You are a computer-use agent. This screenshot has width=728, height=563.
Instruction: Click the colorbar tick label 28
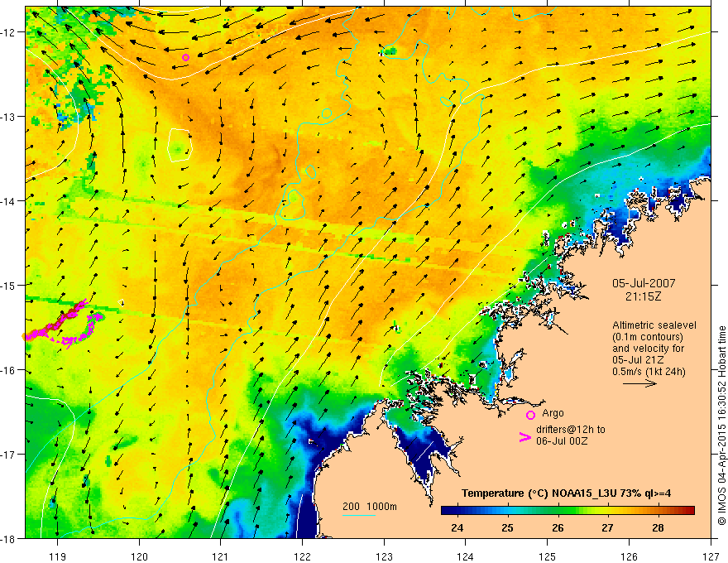(658, 527)
